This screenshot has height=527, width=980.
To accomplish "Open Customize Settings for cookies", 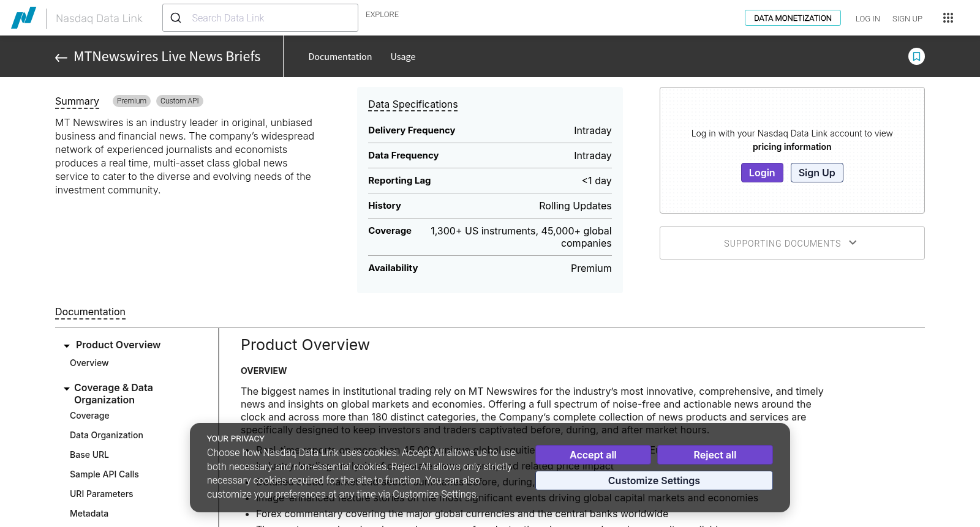I will pyautogui.click(x=654, y=480).
